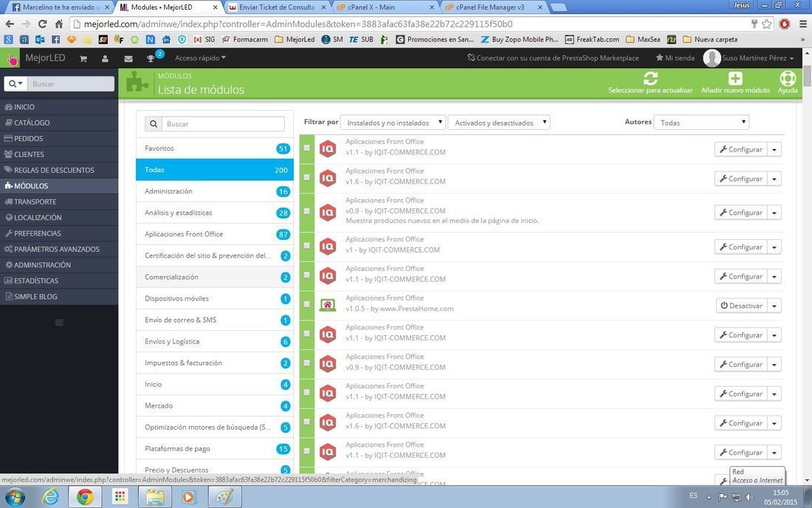Click Configurar for 'Muestra productos nuevos' module
This screenshot has width=812, height=508.
coord(740,213)
